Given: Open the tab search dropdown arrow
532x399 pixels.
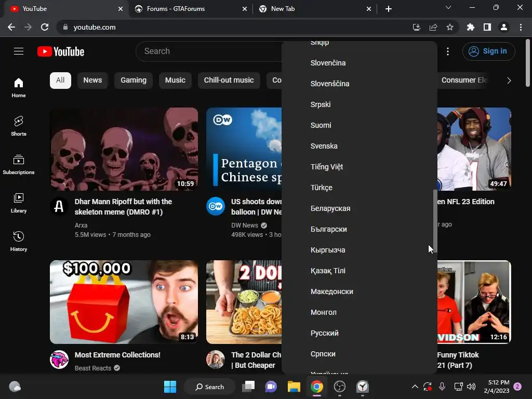Looking at the screenshot, I should pyautogui.click(x=448, y=7).
